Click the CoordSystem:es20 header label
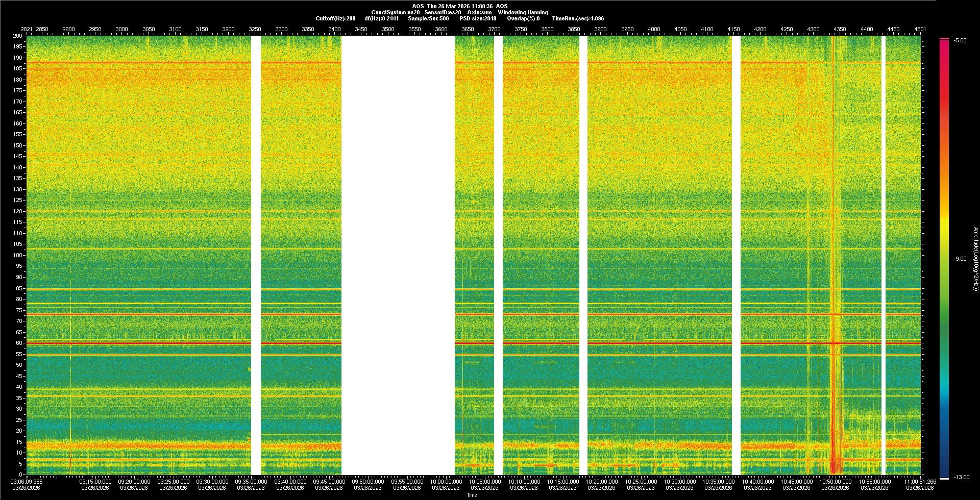 [396, 12]
